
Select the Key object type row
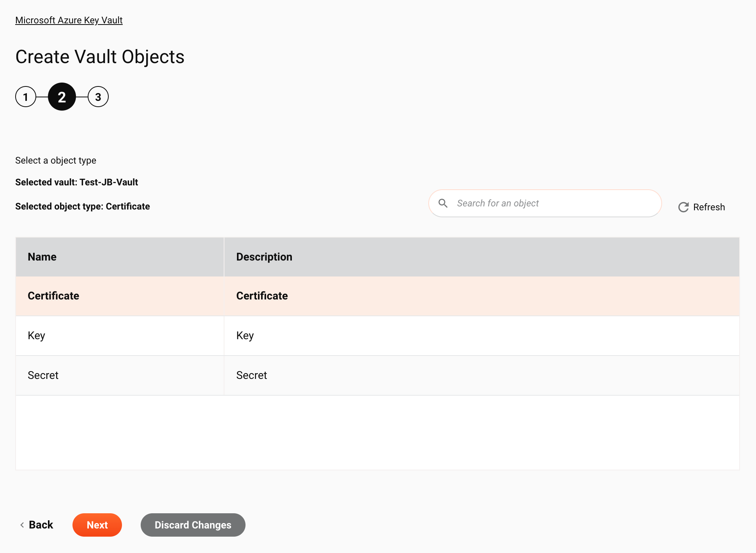click(x=377, y=335)
